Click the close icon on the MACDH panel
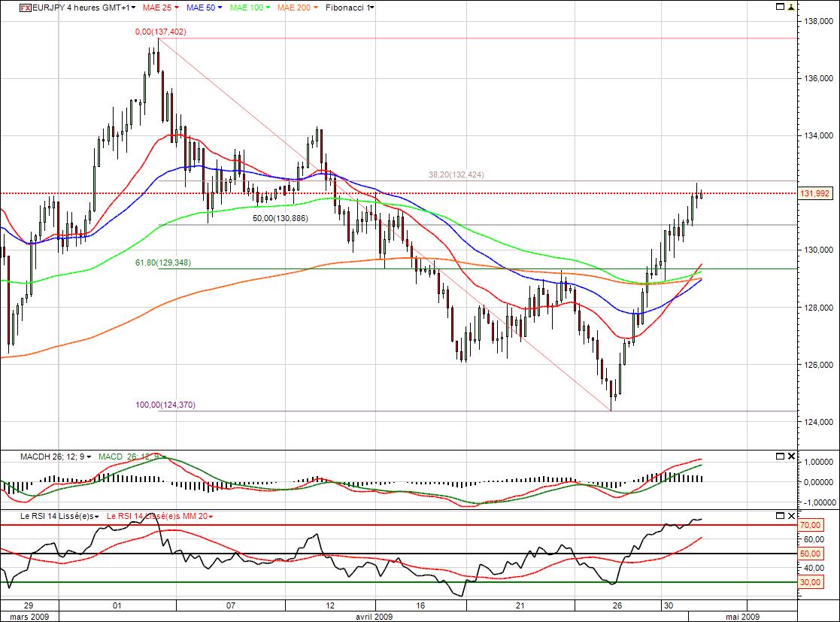 tap(791, 456)
